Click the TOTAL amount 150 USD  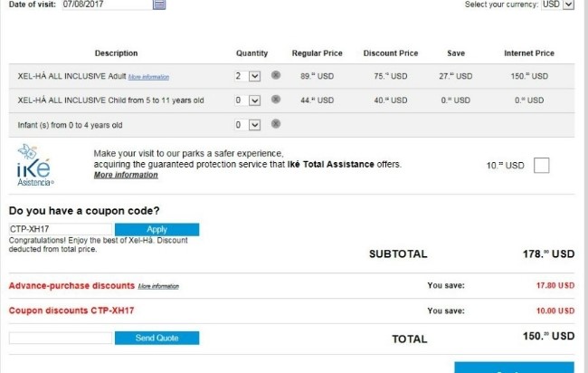(548, 336)
